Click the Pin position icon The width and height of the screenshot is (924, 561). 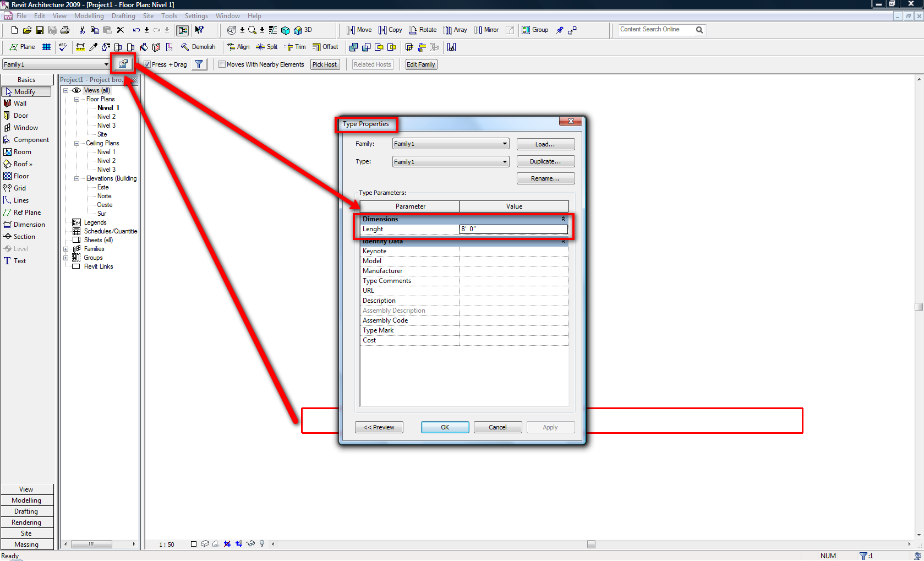point(560,30)
